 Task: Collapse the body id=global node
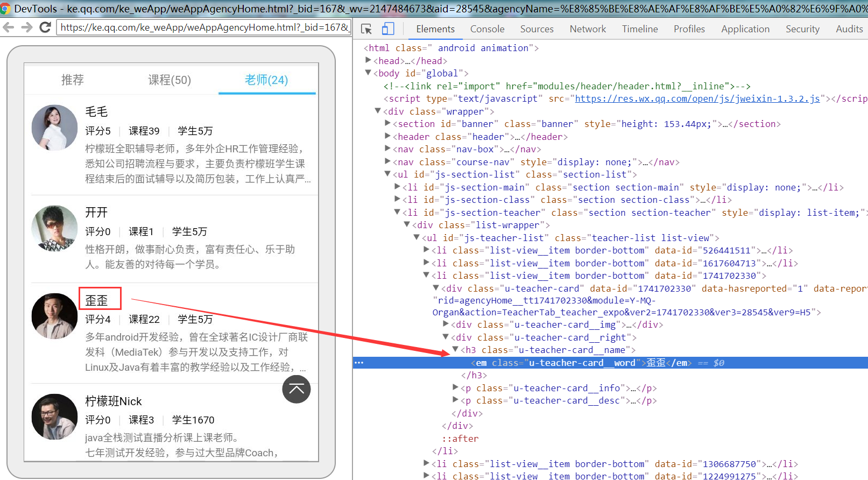pyautogui.click(x=369, y=73)
